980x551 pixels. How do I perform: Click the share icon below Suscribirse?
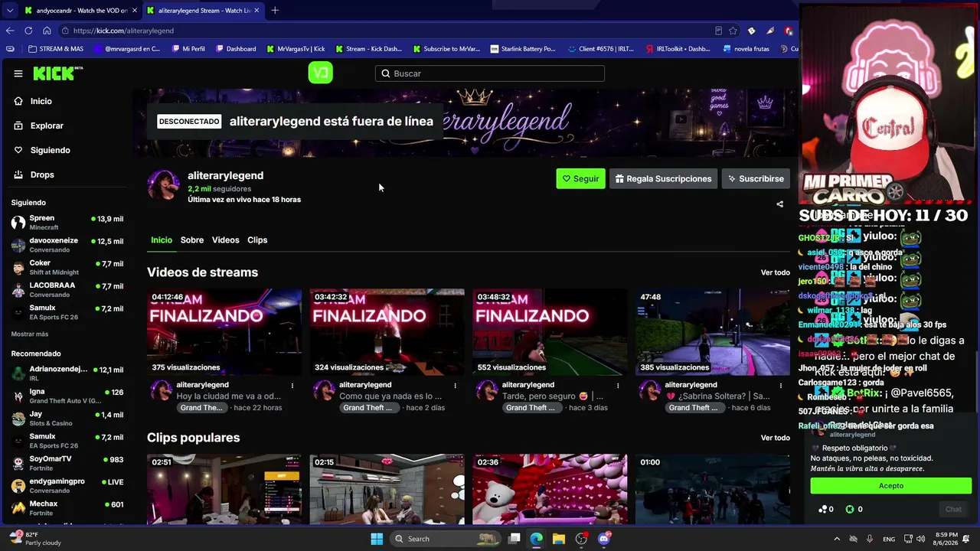(x=780, y=204)
